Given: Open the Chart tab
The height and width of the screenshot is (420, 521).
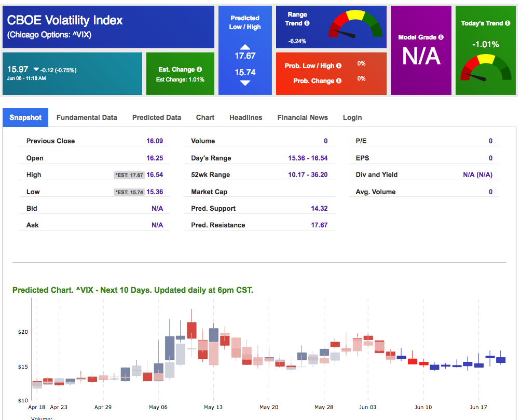Looking at the screenshot, I should [205, 117].
